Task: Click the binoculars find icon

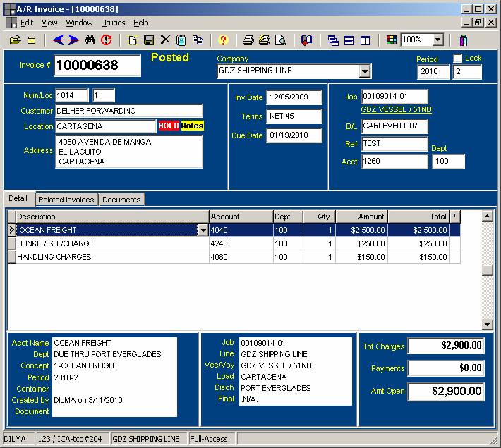Action: click(90, 40)
